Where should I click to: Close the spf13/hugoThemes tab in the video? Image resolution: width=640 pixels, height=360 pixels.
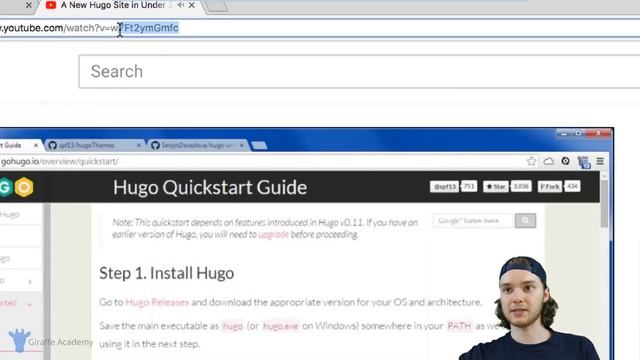(139, 145)
